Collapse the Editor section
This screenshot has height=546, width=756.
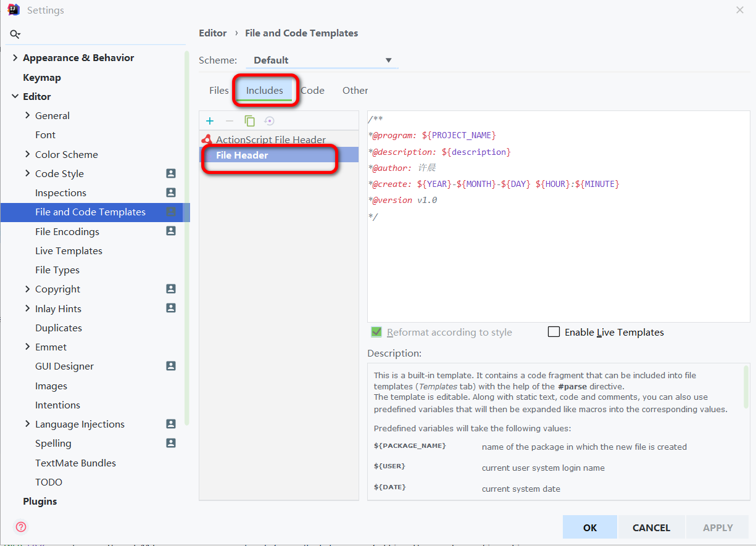click(15, 96)
